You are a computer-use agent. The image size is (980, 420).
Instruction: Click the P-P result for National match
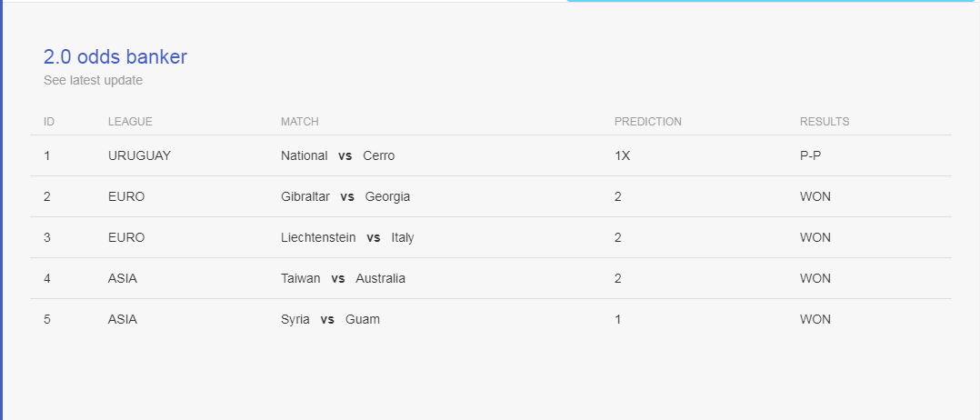point(811,155)
